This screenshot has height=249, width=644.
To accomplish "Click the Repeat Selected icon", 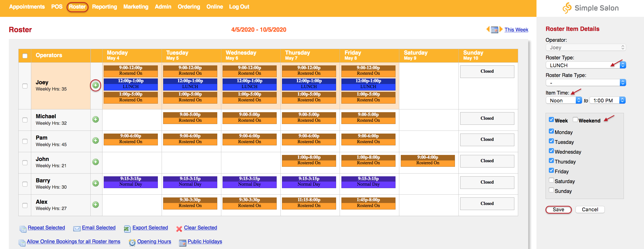I will pos(23,229).
